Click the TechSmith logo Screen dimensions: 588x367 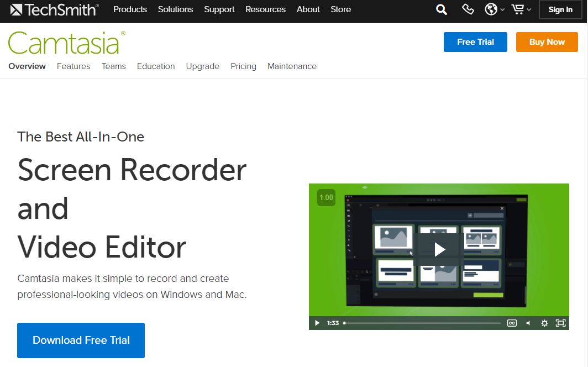55,10
